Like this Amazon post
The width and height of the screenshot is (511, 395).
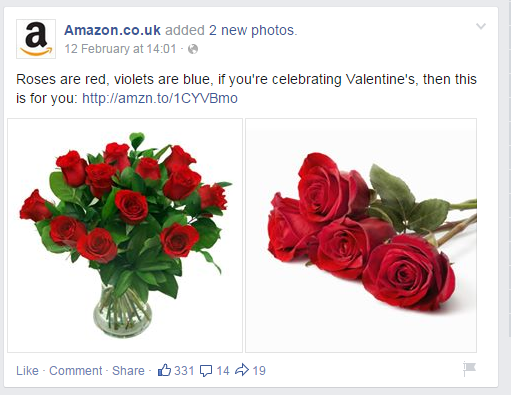[27, 371]
